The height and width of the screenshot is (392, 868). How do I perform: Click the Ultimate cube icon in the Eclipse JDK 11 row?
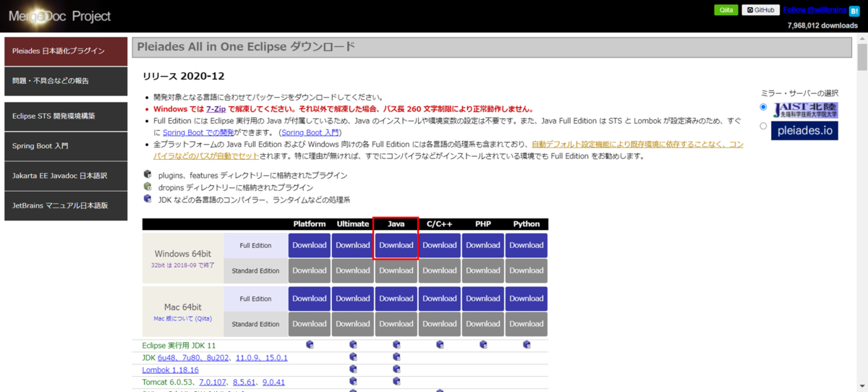(x=353, y=345)
